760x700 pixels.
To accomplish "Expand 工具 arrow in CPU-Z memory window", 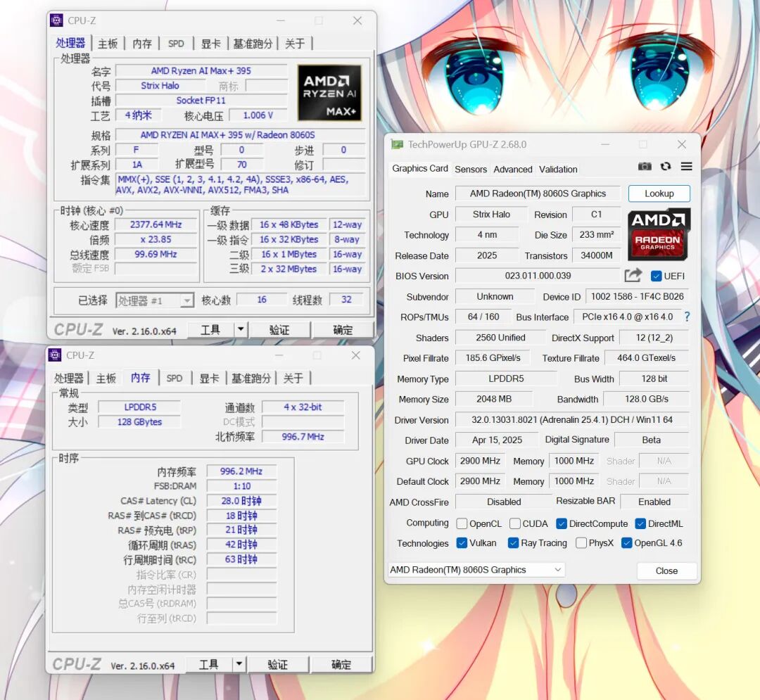I will [239, 664].
